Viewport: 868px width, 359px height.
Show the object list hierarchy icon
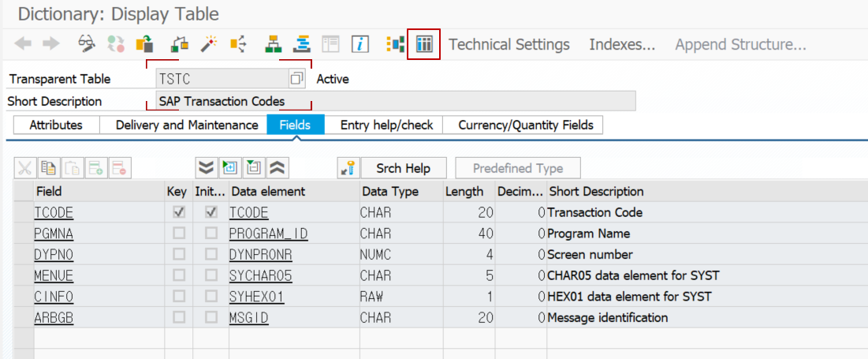(273, 43)
